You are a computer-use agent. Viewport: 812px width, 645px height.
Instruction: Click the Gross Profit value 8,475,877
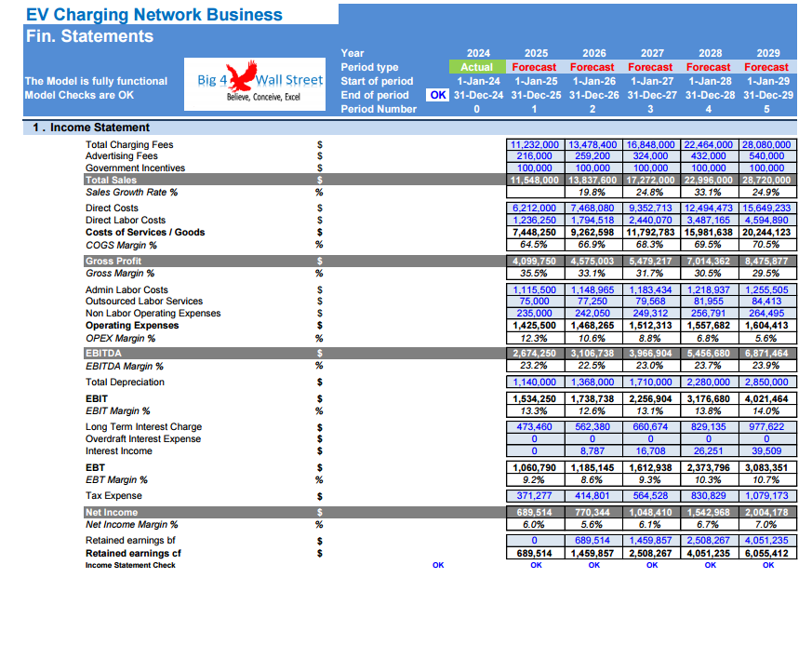(x=766, y=262)
